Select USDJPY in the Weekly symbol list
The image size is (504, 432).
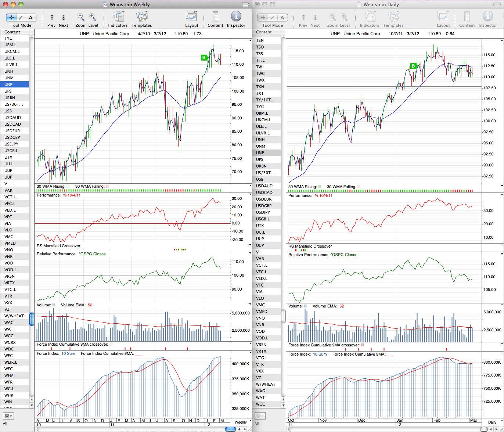pos(15,144)
